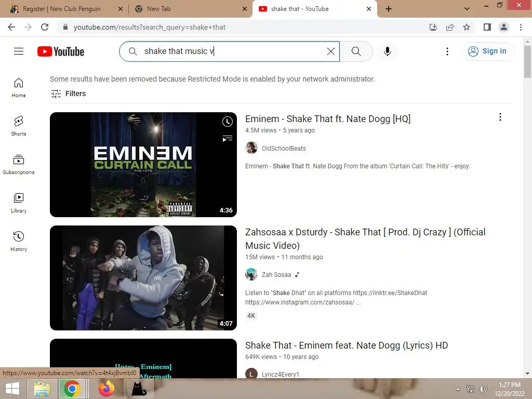Visit Zah Sosaa channel name
Viewport: 532px width, 399px height.
coord(276,274)
